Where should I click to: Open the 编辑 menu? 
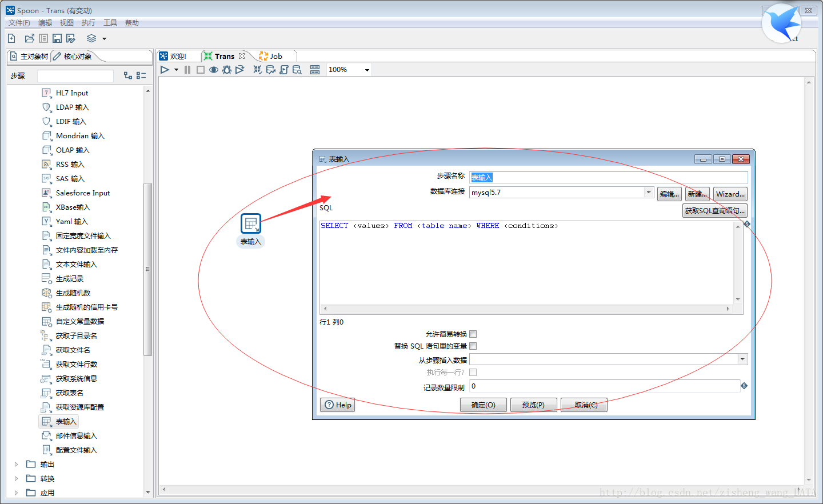click(x=45, y=23)
